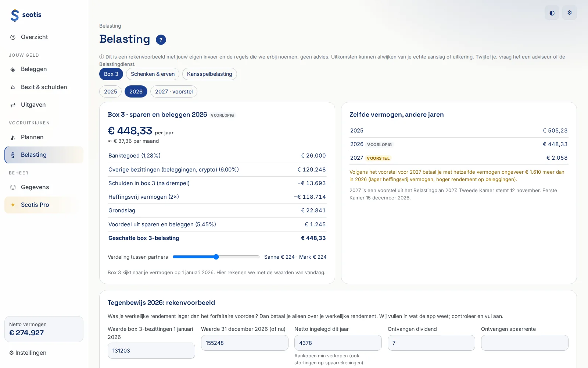Image resolution: width=588 pixels, height=368 pixels.
Task: Open Plannen triangle icon
Action: coord(13,137)
